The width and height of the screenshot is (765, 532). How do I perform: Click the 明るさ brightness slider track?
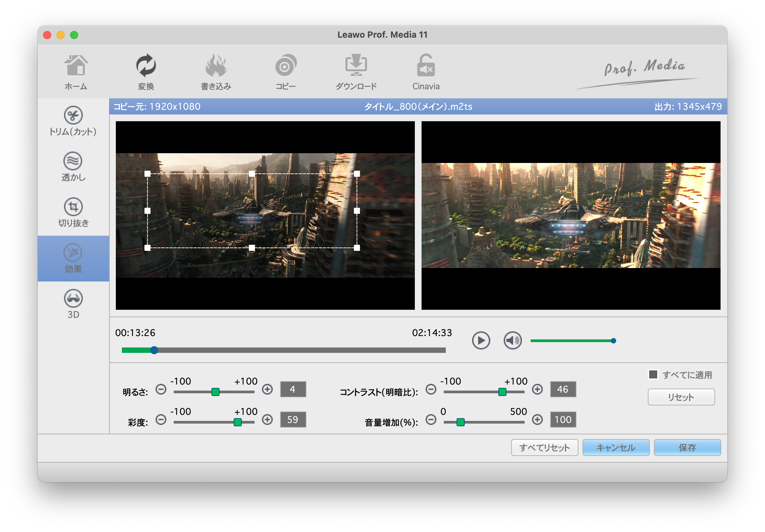tap(214, 392)
